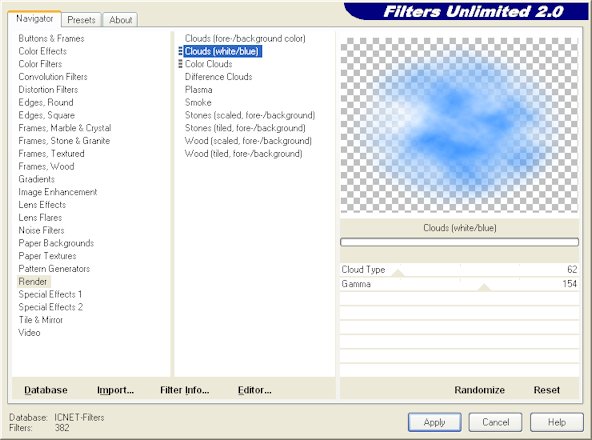Reset filter parameters to defaults
This screenshot has height=440, width=592.
(546, 390)
